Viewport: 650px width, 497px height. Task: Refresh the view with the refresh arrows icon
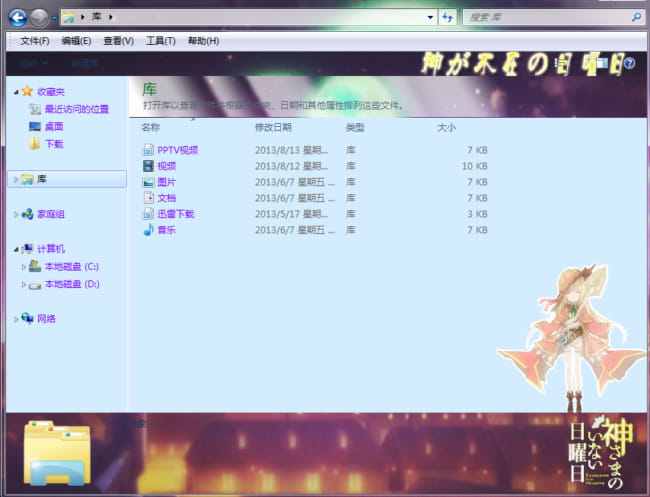click(447, 17)
